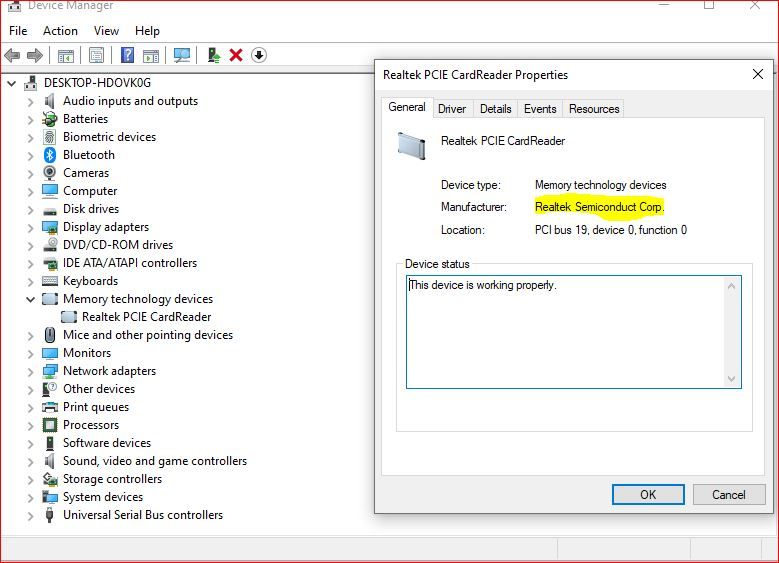Click the Action Pane toolbar icon

(x=151, y=55)
